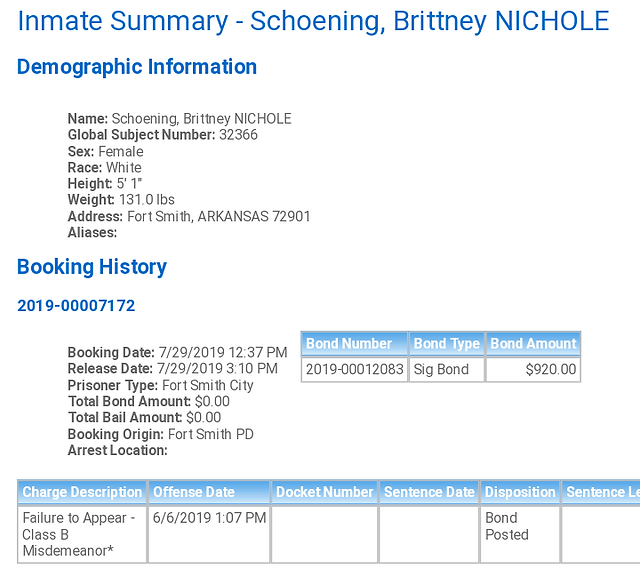Select bond number 2019-00012083 cell
The width and height of the screenshot is (640, 577).
pyautogui.click(x=354, y=369)
